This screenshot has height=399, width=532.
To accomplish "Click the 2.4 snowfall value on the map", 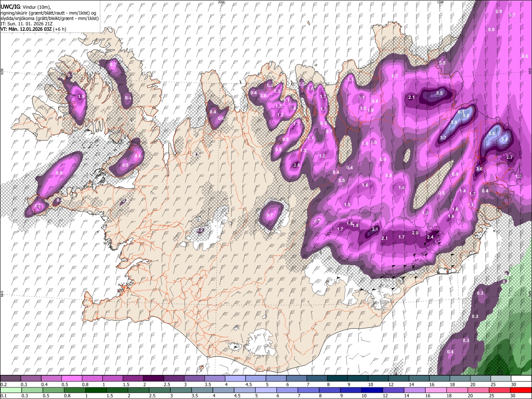I will coord(430,237).
